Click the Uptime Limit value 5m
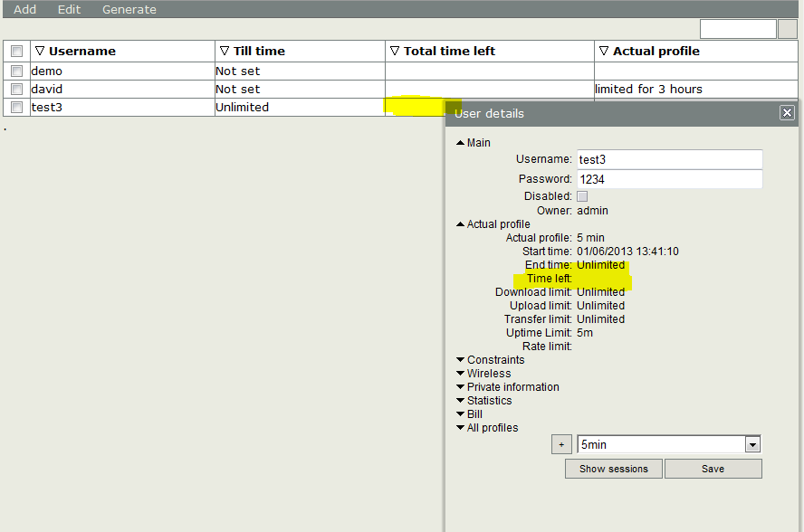Screen dimensions: 804x532 [x=585, y=333]
